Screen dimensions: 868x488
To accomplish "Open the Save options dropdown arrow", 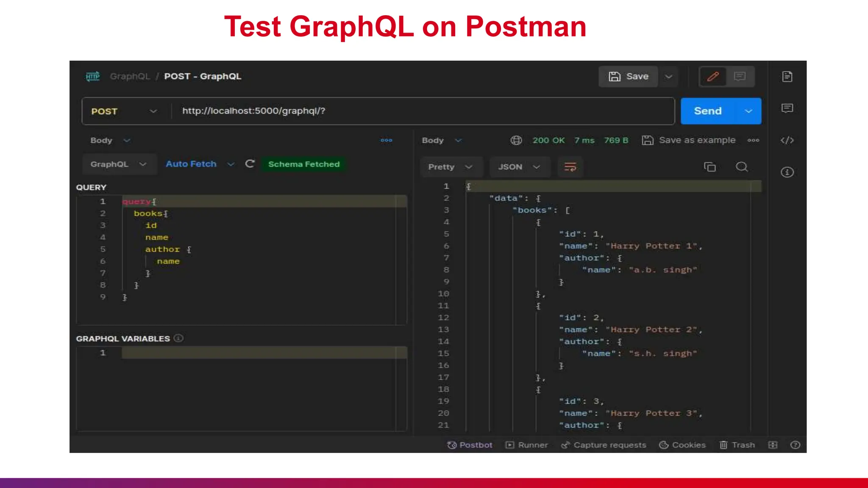I will pyautogui.click(x=668, y=77).
